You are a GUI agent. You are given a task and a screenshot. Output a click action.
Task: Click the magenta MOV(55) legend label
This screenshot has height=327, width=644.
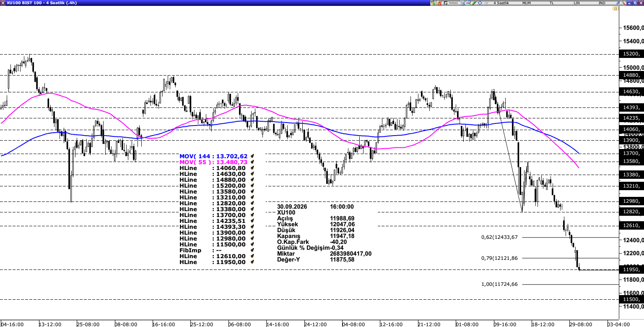click(213, 162)
